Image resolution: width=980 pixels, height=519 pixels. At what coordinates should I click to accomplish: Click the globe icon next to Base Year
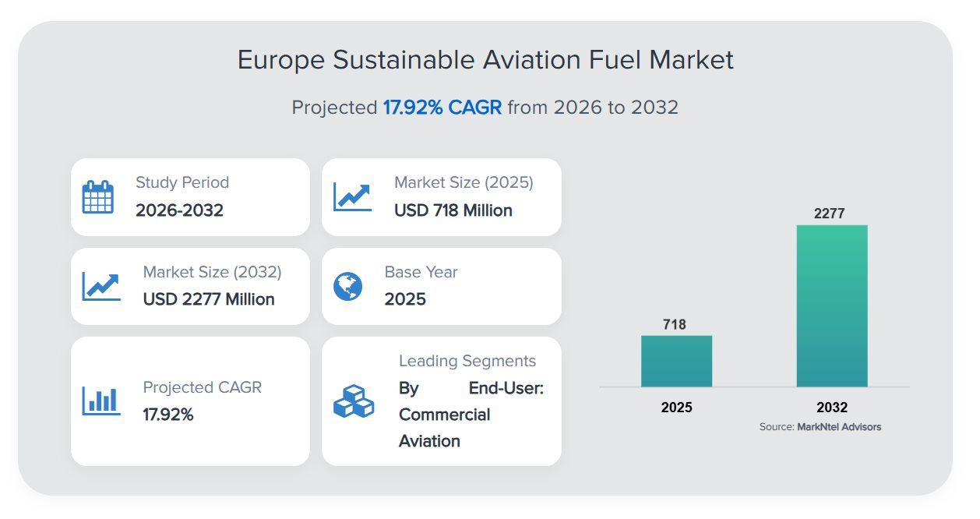[x=347, y=286]
